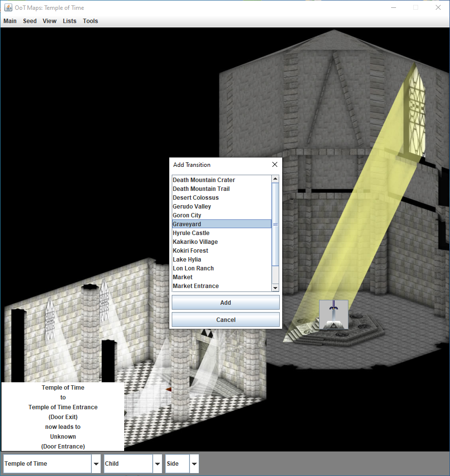The width and height of the screenshot is (450, 476).
Task: Open the Lists menu
Action: pos(70,21)
